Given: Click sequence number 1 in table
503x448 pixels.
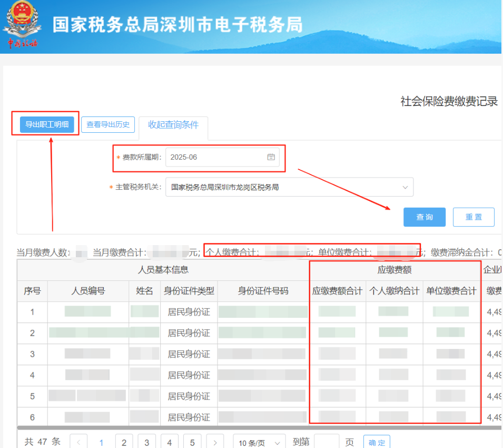Looking at the screenshot, I should [33, 312].
